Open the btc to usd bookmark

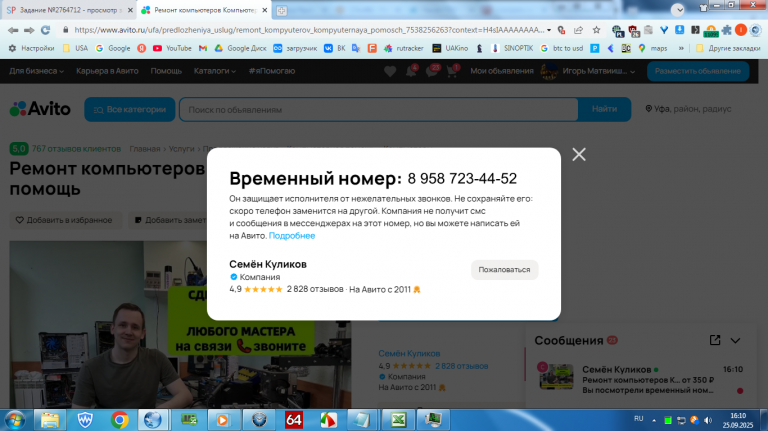point(562,48)
